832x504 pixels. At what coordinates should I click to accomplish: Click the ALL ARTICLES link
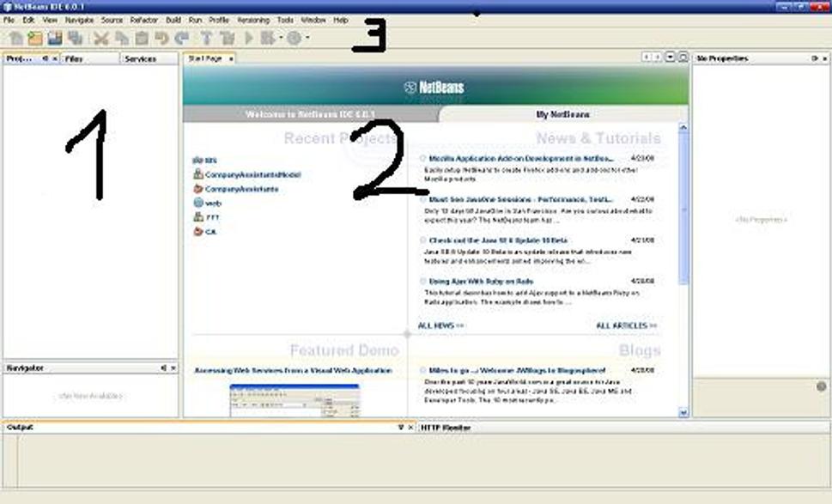(626, 325)
